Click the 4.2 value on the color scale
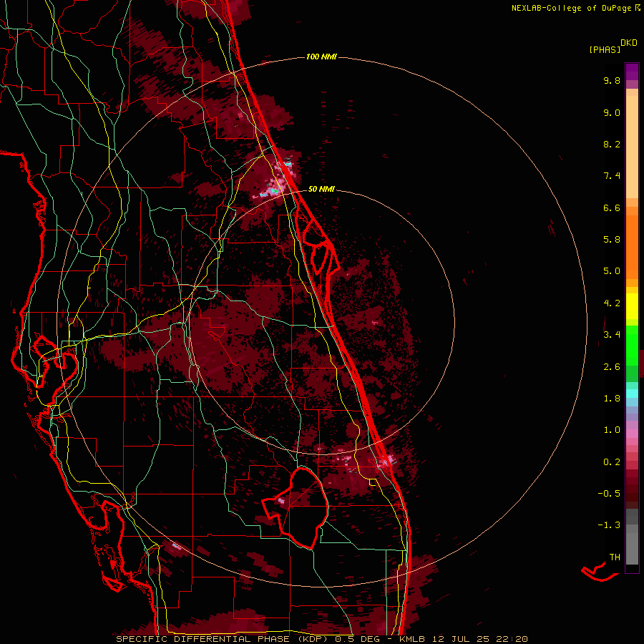Screen dimensions: 644x644 coord(612,303)
